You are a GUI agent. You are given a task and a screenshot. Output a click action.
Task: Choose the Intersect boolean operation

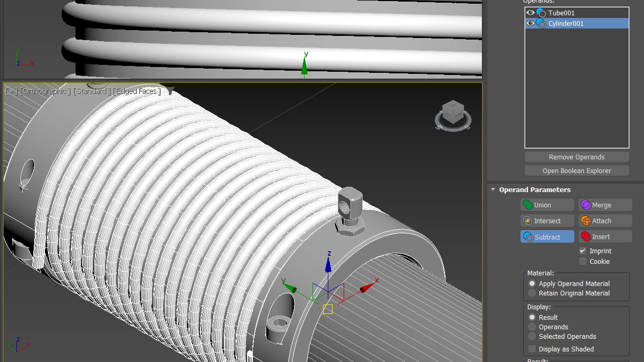pos(528,221)
